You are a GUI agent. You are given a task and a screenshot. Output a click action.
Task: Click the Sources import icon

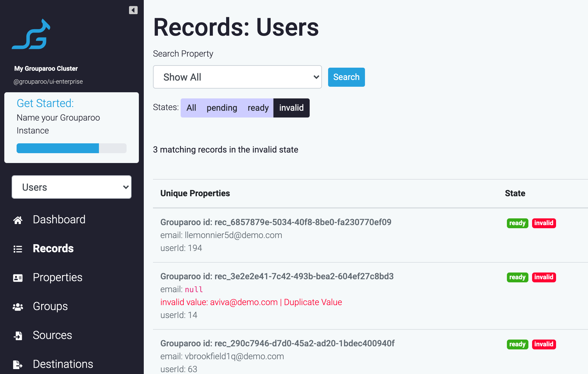click(18, 336)
